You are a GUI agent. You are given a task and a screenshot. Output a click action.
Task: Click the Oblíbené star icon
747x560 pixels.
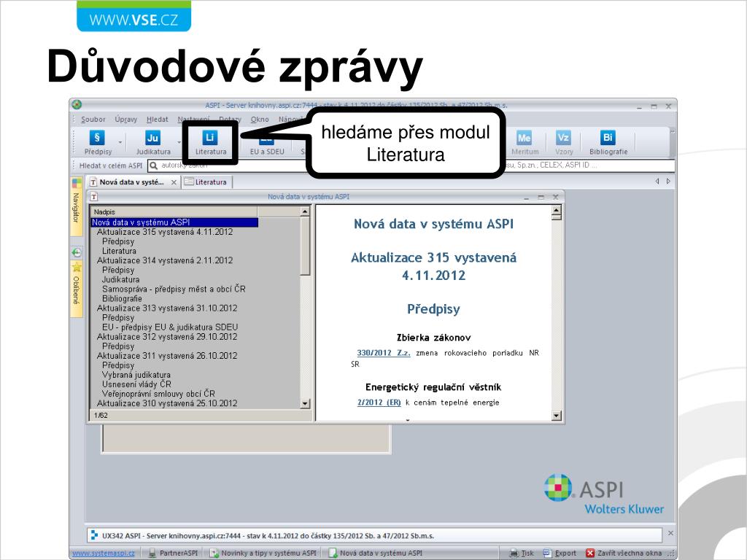[76, 268]
